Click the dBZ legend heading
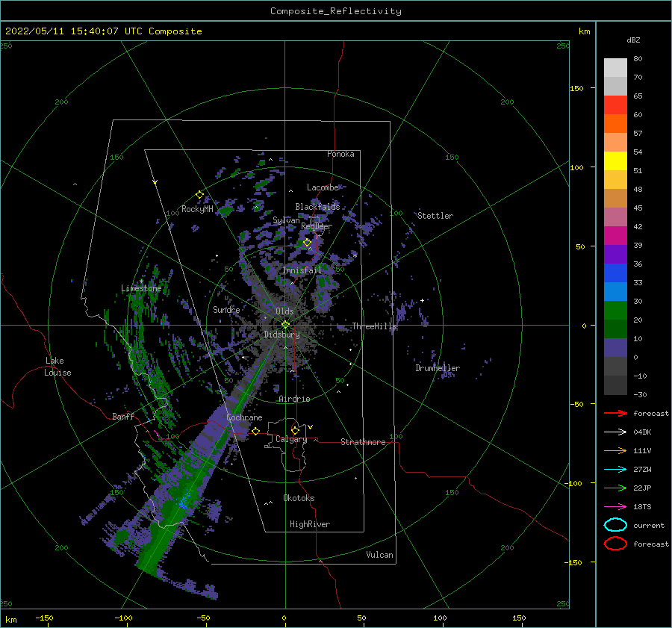The height and width of the screenshot is (628, 672). tap(633, 40)
